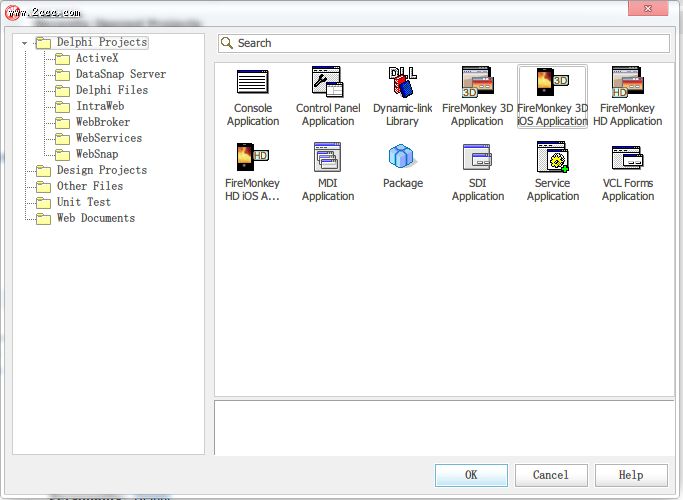Open Help for this dialog
The width and height of the screenshot is (683, 500).
click(x=631, y=475)
